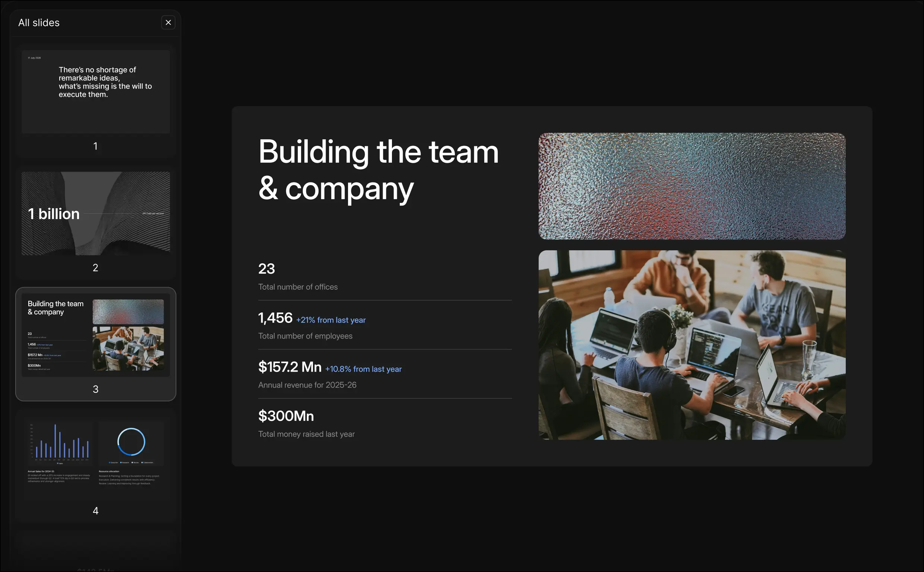924x572 pixels.
Task: Open slide 2 thumbnail showing 1 billion
Action: click(96, 213)
